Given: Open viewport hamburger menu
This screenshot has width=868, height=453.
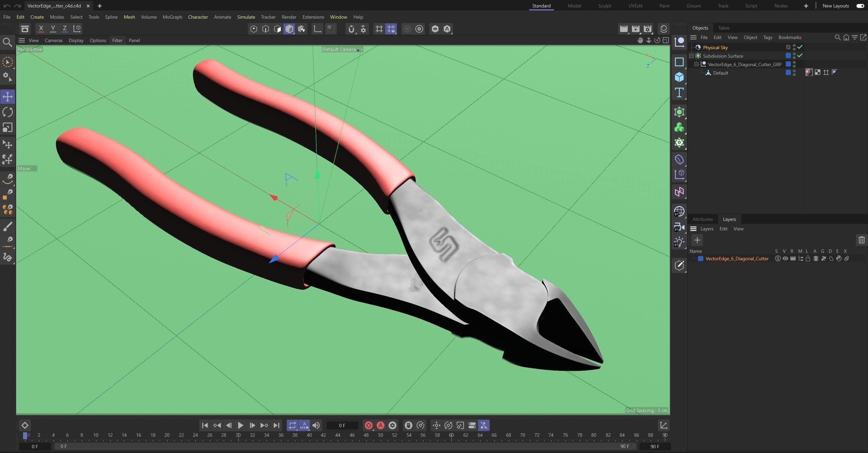Looking at the screenshot, I should [x=22, y=40].
